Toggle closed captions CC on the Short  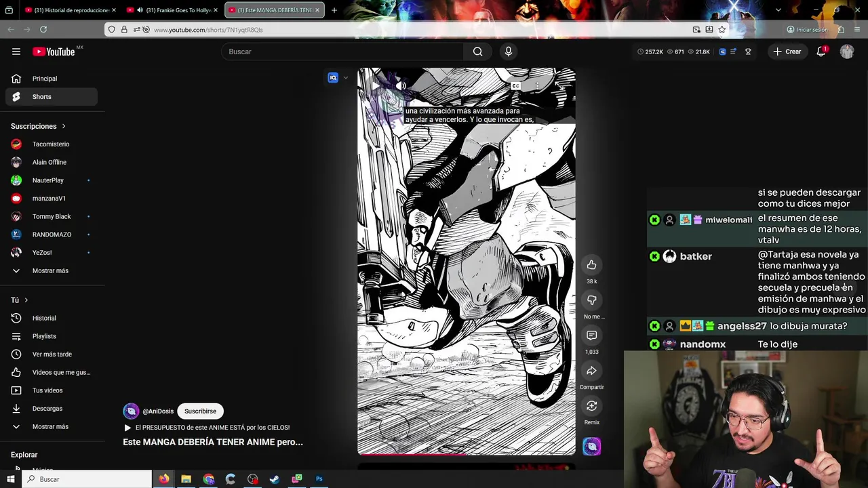click(516, 85)
